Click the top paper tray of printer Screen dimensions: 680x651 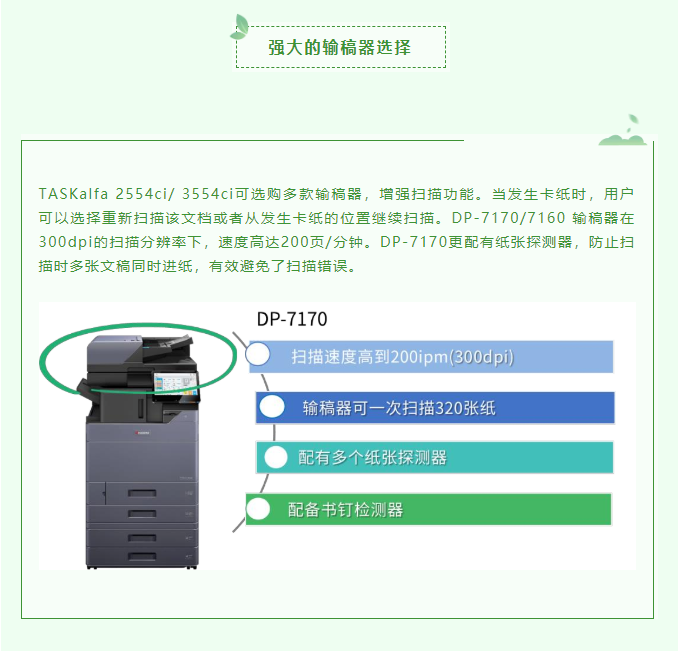[142, 493]
